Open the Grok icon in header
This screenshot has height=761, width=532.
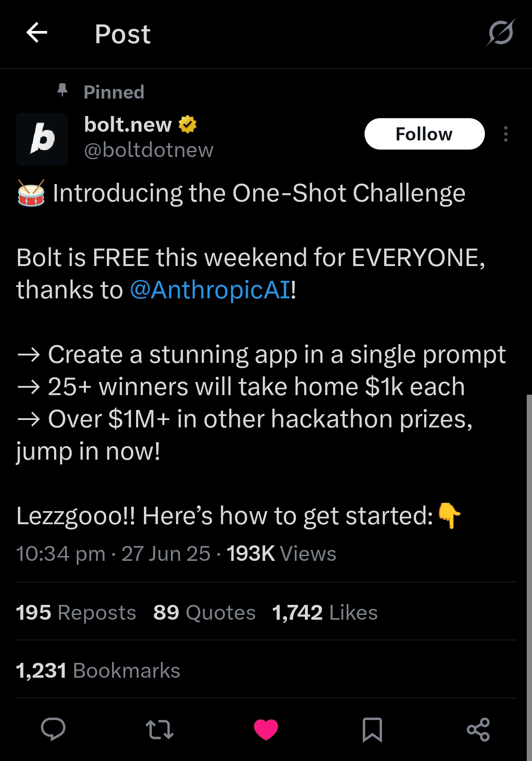501,33
